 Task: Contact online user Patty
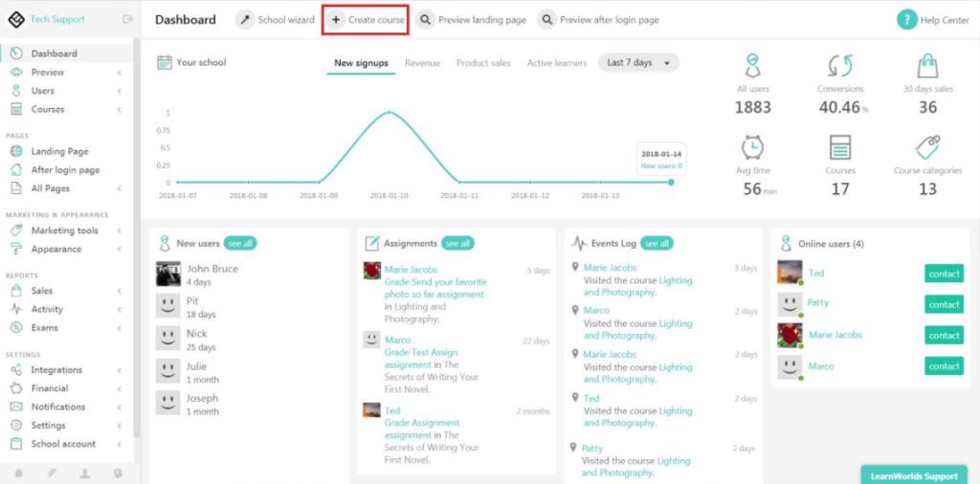pyautogui.click(x=944, y=304)
